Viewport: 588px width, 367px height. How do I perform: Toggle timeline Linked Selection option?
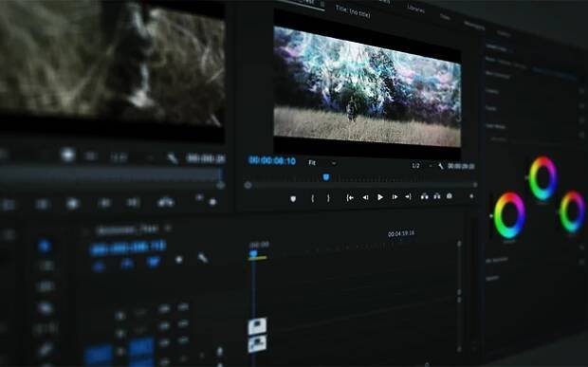pyautogui.click(x=154, y=262)
